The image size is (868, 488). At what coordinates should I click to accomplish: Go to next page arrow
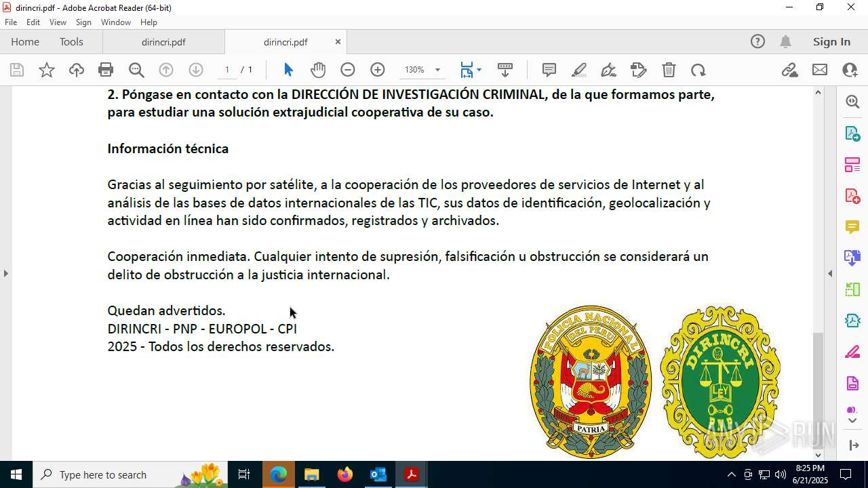(x=196, y=70)
